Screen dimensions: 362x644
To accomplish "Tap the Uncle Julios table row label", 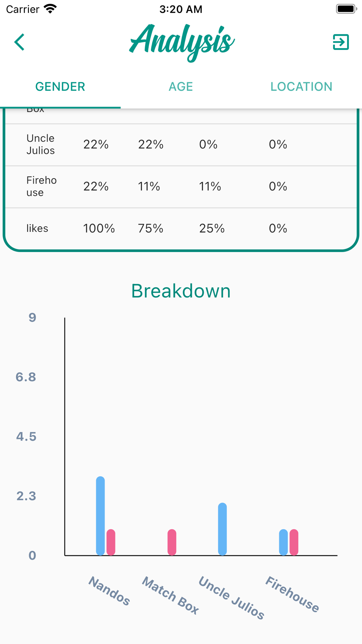I will pyautogui.click(x=41, y=144).
